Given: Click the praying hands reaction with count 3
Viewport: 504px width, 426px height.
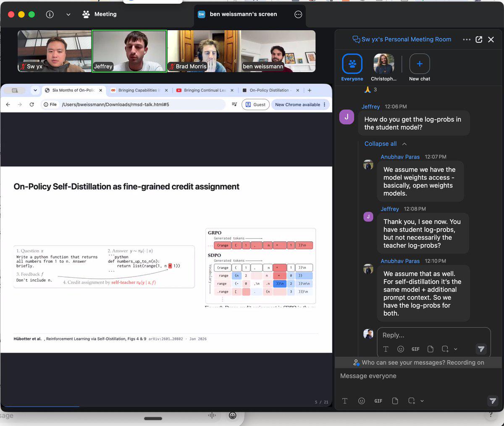Looking at the screenshot, I should point(370,89).
